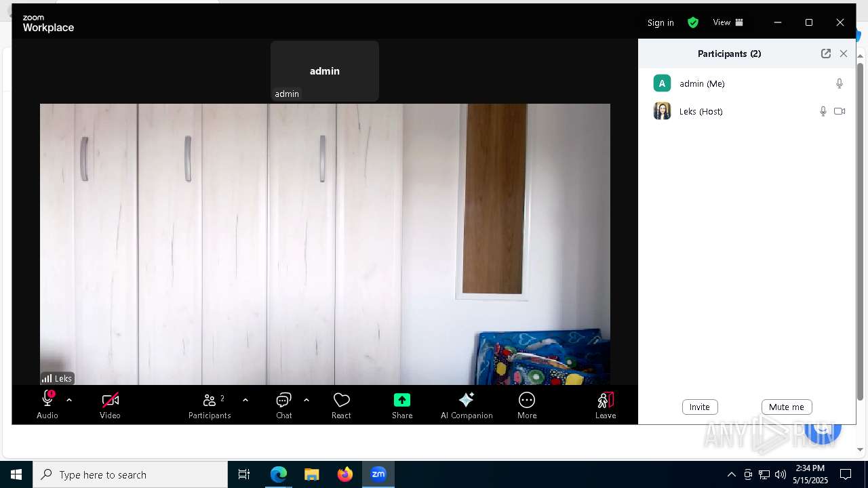Click the Zoom taskbar icon
The width and height of the screenshot is (868, 488).
378,474
